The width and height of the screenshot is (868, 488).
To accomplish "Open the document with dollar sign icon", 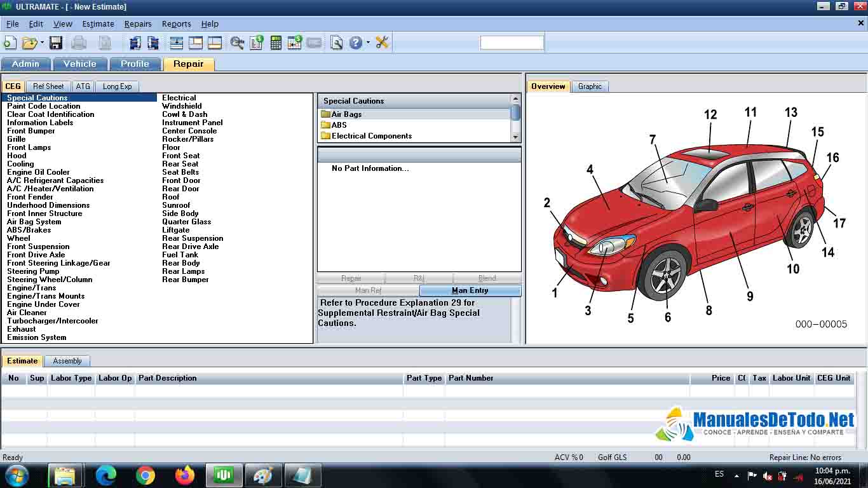I will click(x=256, y=43).
